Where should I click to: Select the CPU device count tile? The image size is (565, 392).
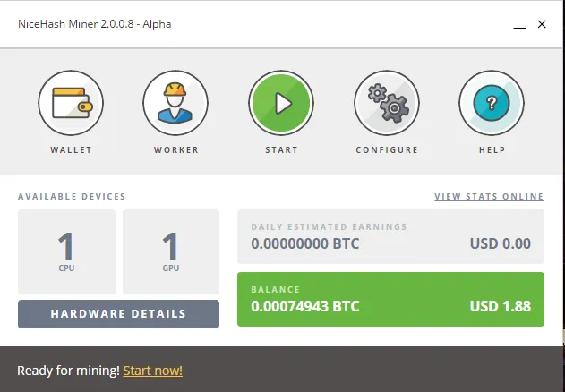pyautogui.click(x=66, y=251)
